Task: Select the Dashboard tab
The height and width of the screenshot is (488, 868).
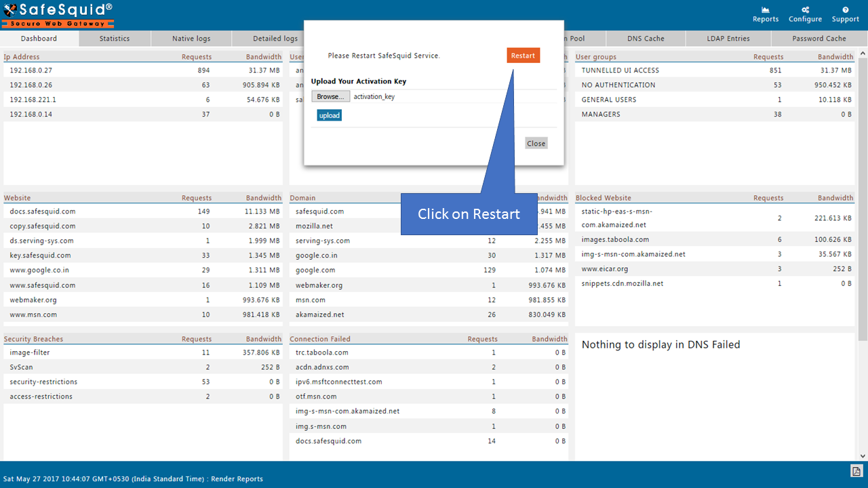Action: point(39,39)
